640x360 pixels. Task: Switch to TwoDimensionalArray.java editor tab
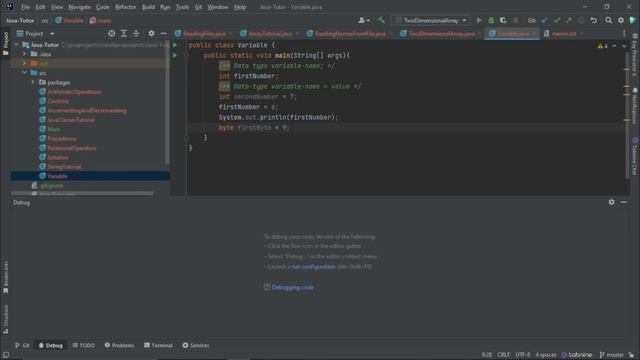click(441, 33)
